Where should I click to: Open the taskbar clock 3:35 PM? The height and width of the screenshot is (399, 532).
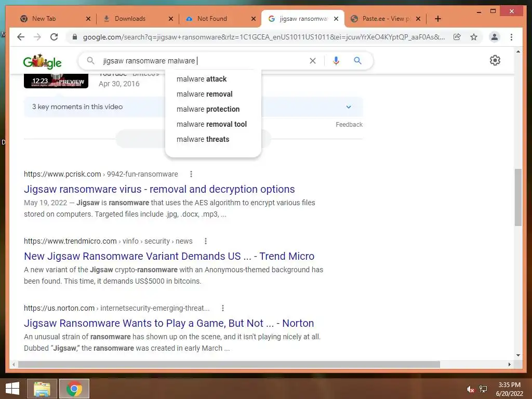tap(509, 389)
